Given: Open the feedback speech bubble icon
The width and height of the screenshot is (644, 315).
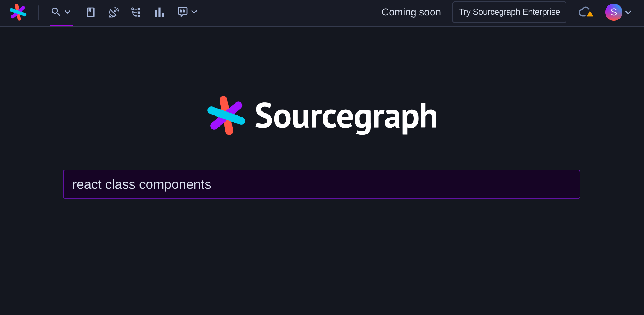Looking at the screenshot, I should [x=183, y=12].
